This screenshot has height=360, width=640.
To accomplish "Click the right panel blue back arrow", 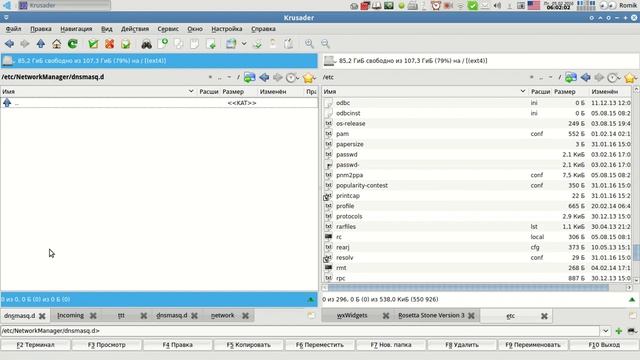I will coord(586,77).
